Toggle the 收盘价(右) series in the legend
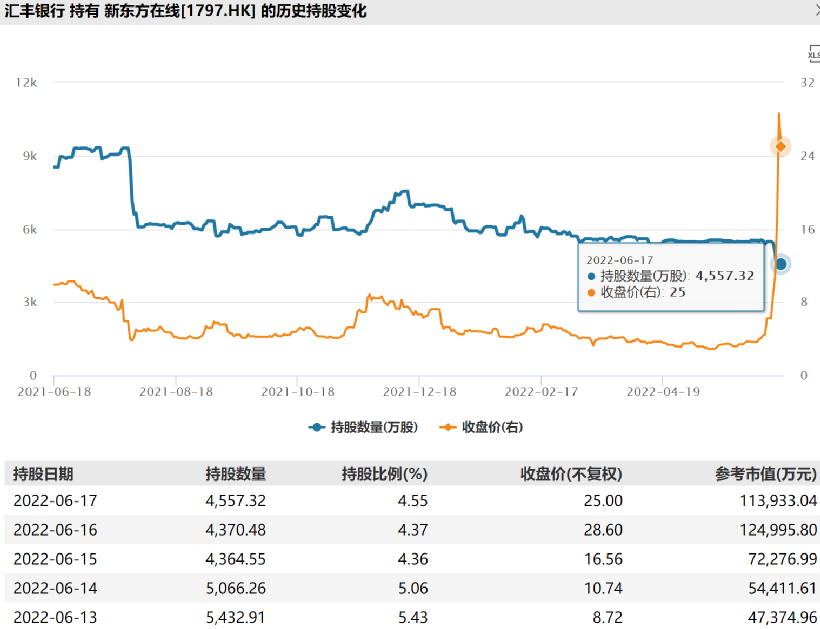Image resolution: width=820 pixels, height=629 pixels. [481, 427]
